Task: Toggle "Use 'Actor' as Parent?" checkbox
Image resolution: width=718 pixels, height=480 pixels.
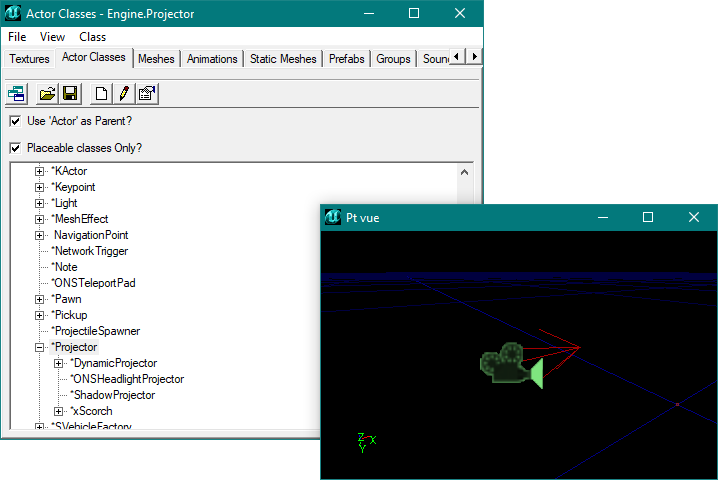Action: point(15,121)
